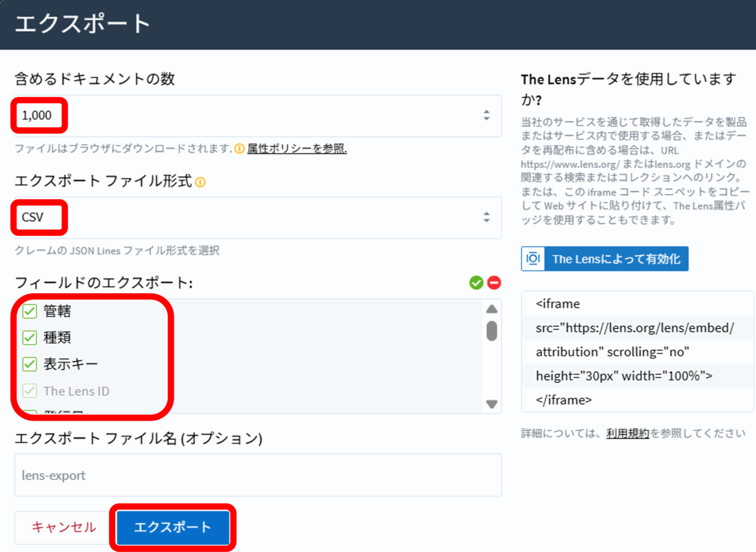Click The Lensによって有効化 badge button
Viewport: 756px width, 552px height.
(605, 259)
